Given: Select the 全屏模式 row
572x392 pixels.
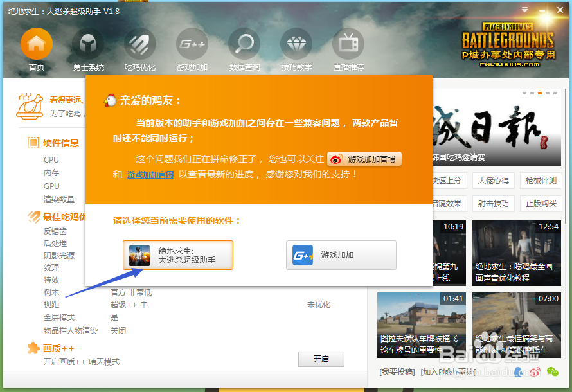Looking at the screenshot, I should tap(59, 317).
